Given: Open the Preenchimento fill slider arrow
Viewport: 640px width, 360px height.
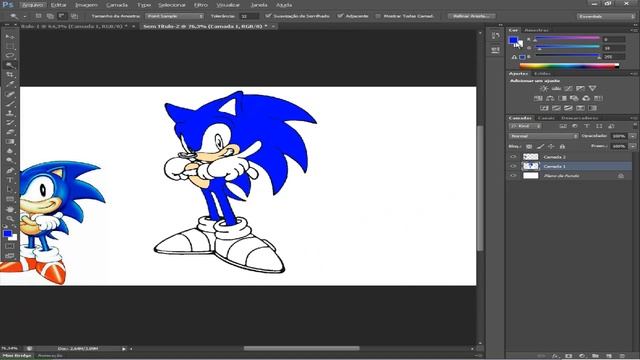Looking at the screenshot, I should tap(633, 146).
